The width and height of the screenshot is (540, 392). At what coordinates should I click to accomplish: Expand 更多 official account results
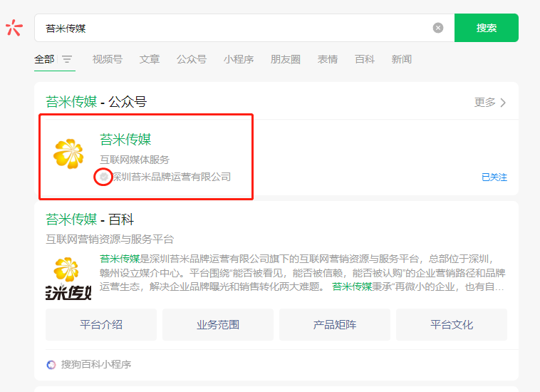point(490,102)
